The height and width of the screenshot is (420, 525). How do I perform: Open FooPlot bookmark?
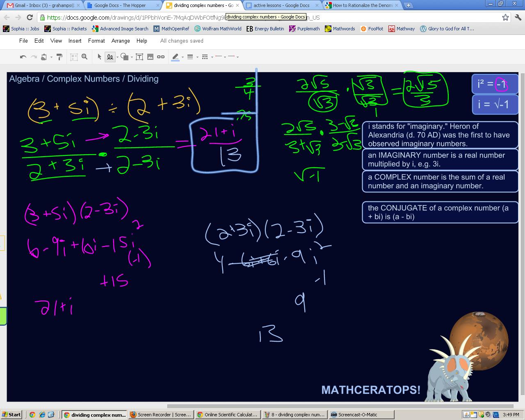click(x=372, y=29)
